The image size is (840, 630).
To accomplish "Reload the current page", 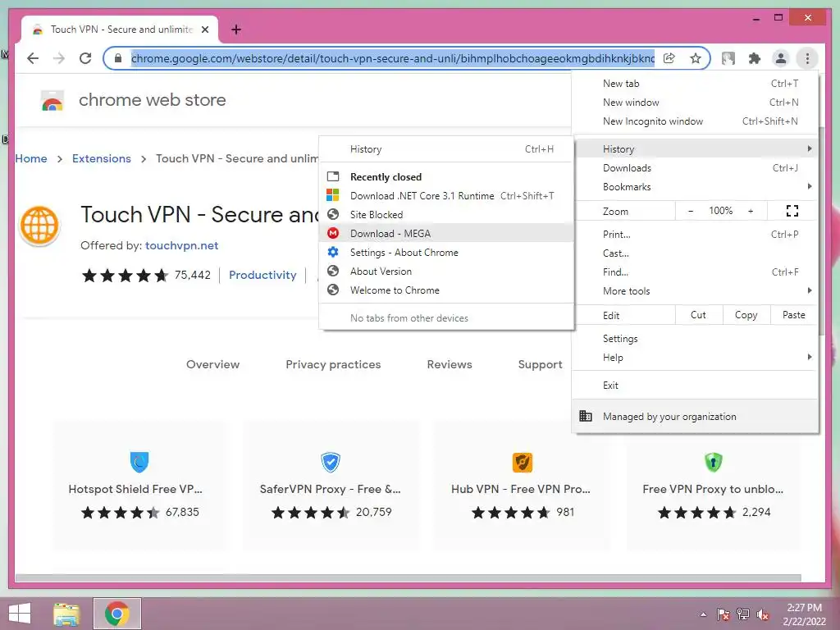I will coord(85,58).
